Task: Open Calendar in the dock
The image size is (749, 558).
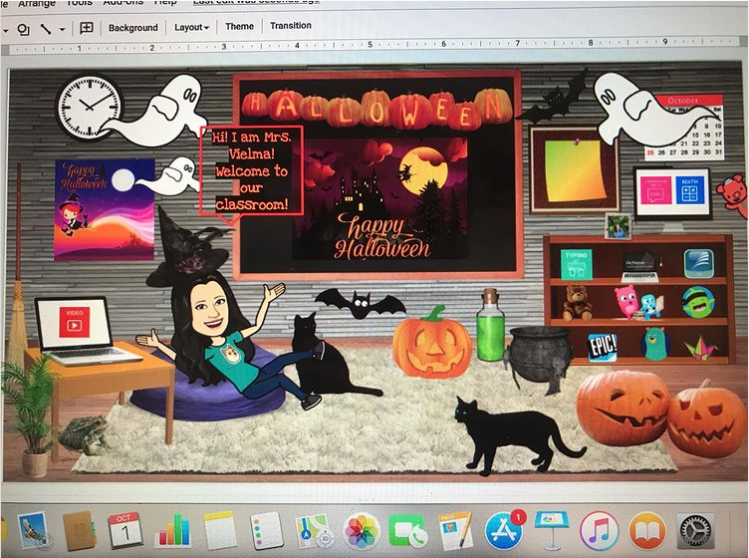Action: pos(125,529)
